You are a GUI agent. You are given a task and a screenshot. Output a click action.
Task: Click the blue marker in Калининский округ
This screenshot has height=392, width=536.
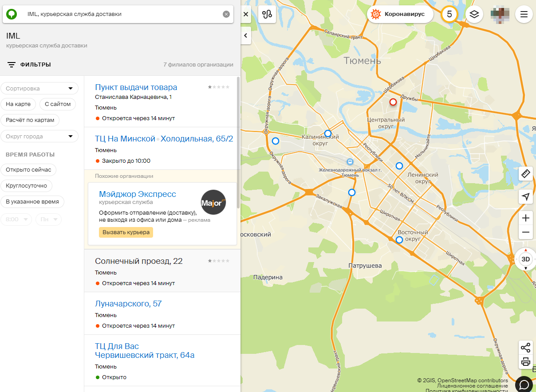tap(327, 133)
